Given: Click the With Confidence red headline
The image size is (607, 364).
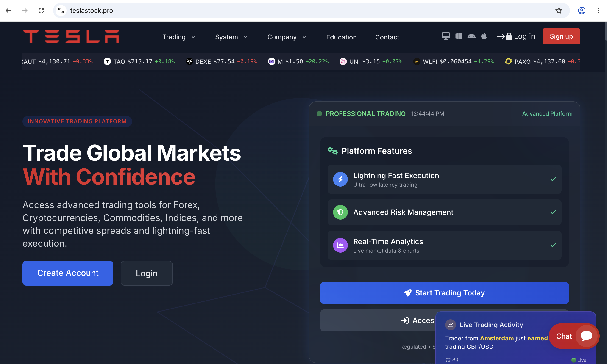Looking at the screenshot, I should click(109, 177).
